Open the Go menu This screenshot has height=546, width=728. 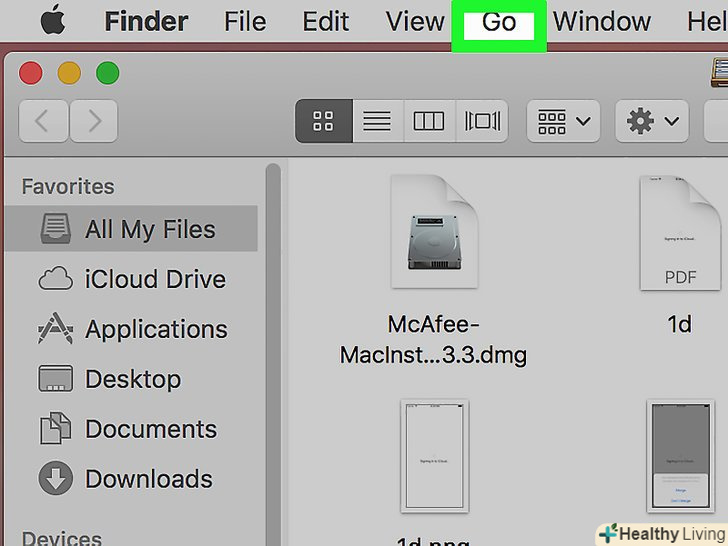(x=499, y=21)
